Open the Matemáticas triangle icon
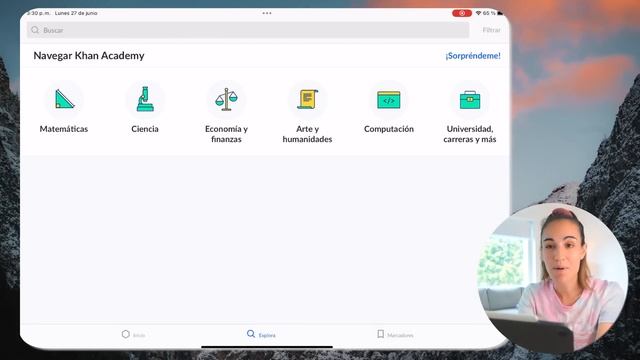 64,99
